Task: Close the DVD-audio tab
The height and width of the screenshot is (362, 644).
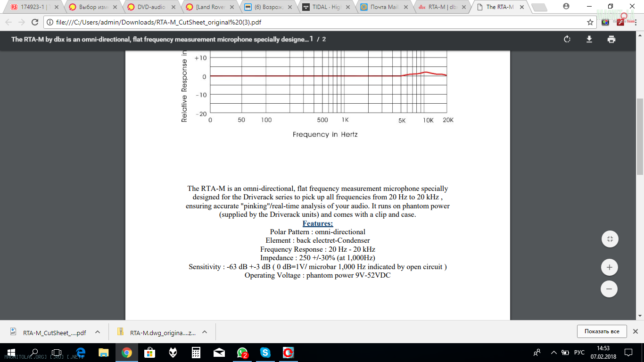Action: tap(173, 7)
